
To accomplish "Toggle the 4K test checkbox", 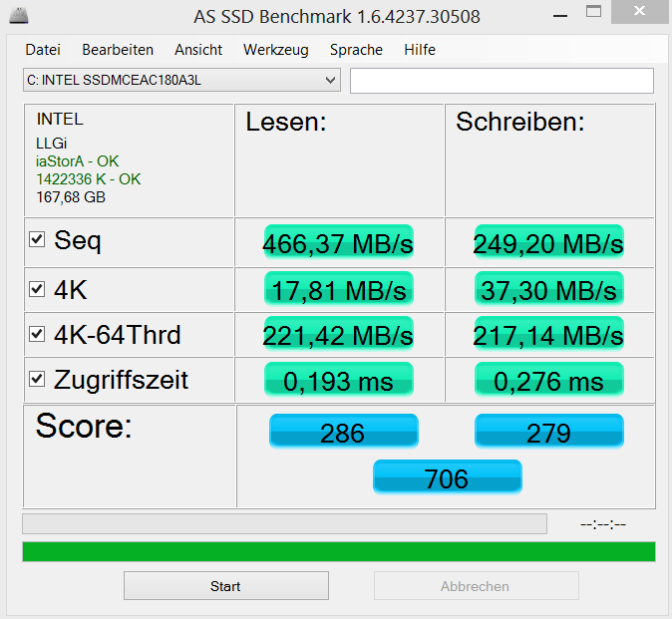I will 37,289.
